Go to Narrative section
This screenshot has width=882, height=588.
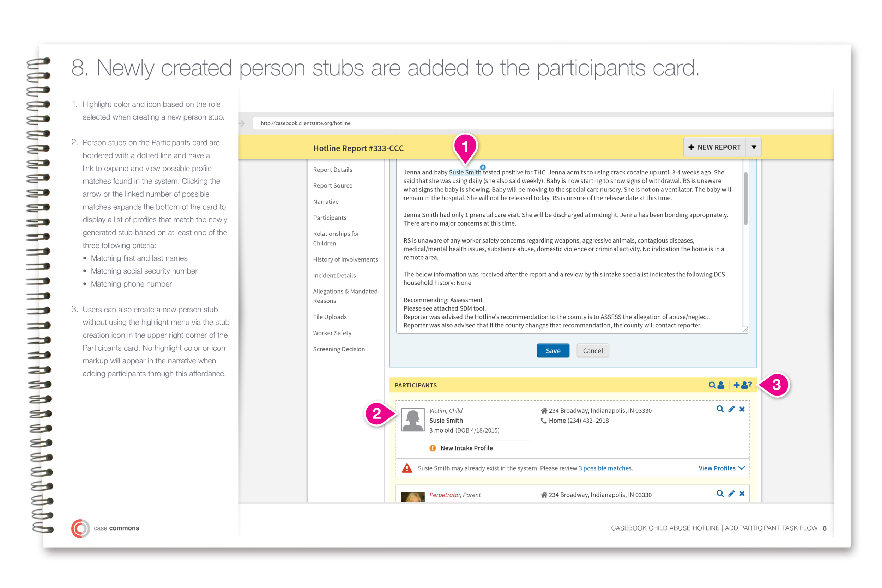(326, 202)
